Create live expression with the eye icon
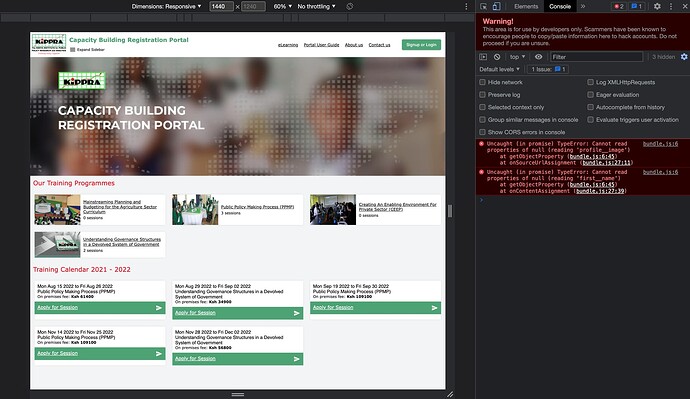690x399 pixels. pos(538,57)
